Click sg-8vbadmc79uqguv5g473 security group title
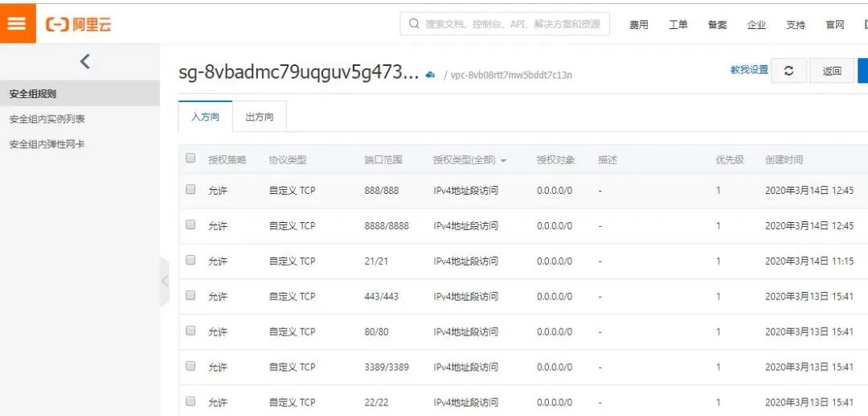The width and height of the screenshot is (868, 416). [299, 72]
